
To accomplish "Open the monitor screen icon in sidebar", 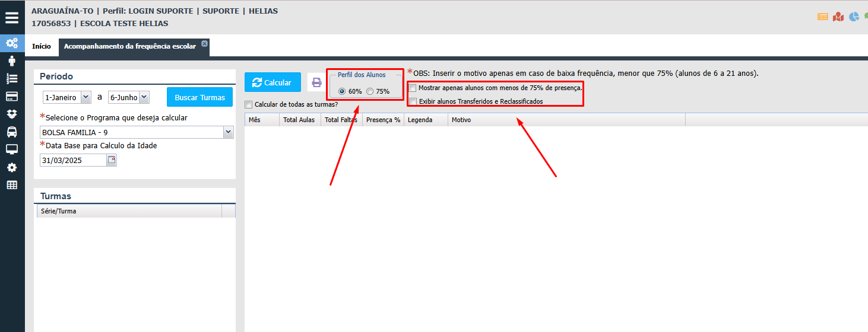I will click(x=12, y=149).
